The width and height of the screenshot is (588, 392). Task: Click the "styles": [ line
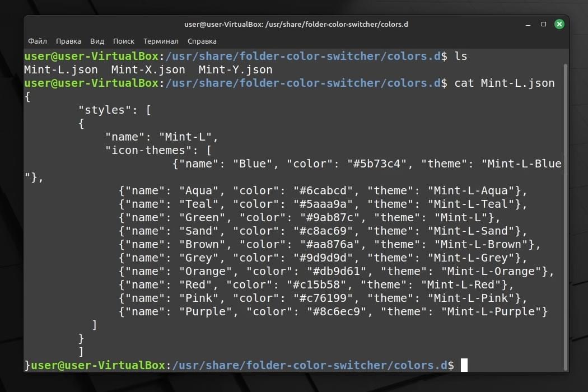point(114,110)
